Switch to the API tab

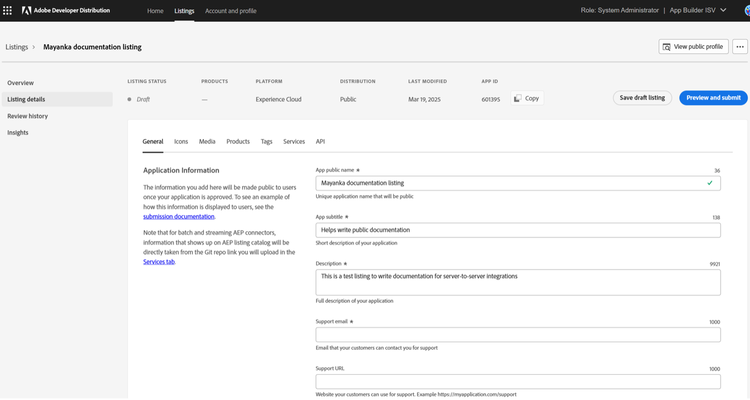[x=320, y=142]
